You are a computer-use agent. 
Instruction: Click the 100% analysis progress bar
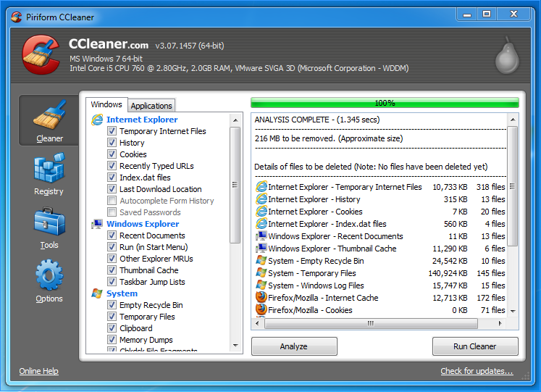pyautogui.click(x=385, y=103)
